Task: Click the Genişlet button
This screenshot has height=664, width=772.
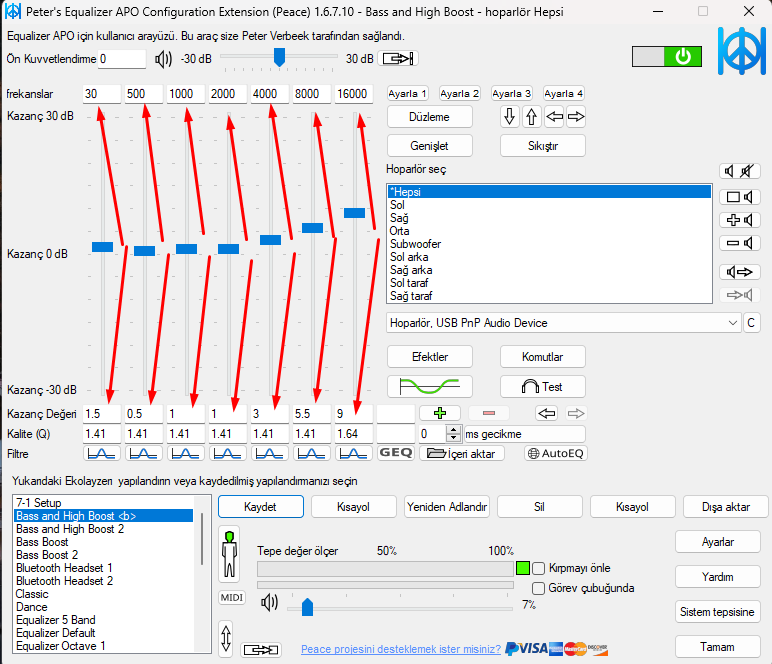Action: click(x=430, y=146)
